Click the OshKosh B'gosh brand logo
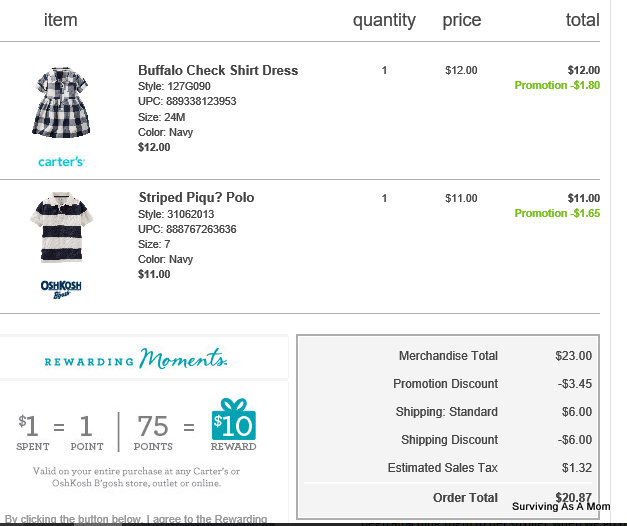The image size is (627, 526). [x=61, y=289]
